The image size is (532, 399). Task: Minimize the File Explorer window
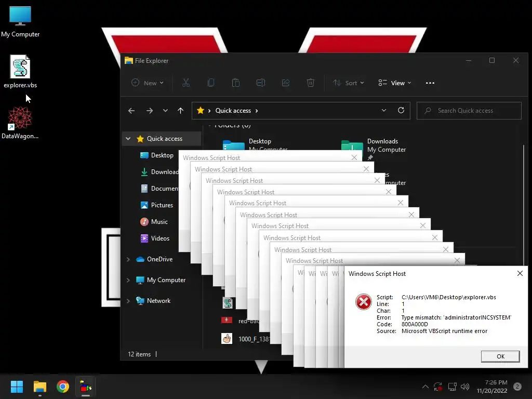(469, 60)
